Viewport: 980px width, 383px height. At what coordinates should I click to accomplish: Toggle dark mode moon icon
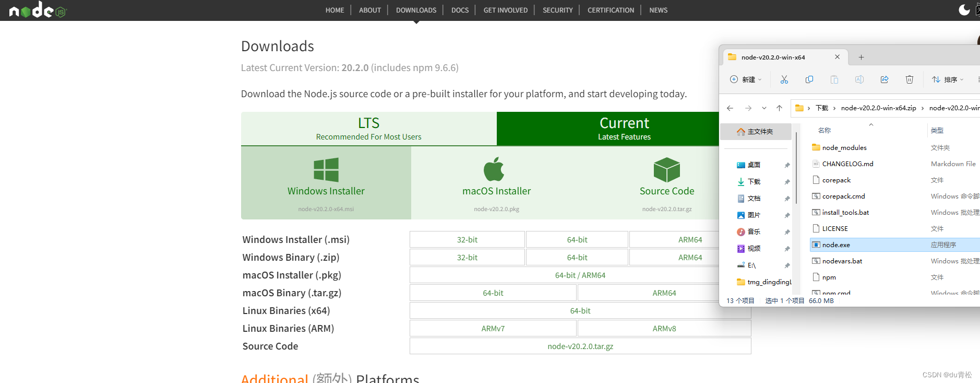(964, 9)
